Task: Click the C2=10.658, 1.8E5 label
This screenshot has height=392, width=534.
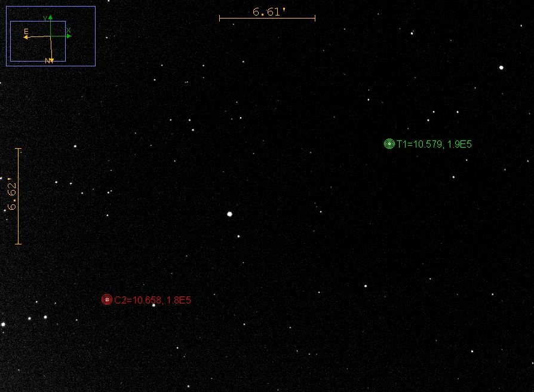Action: point(152,301)
